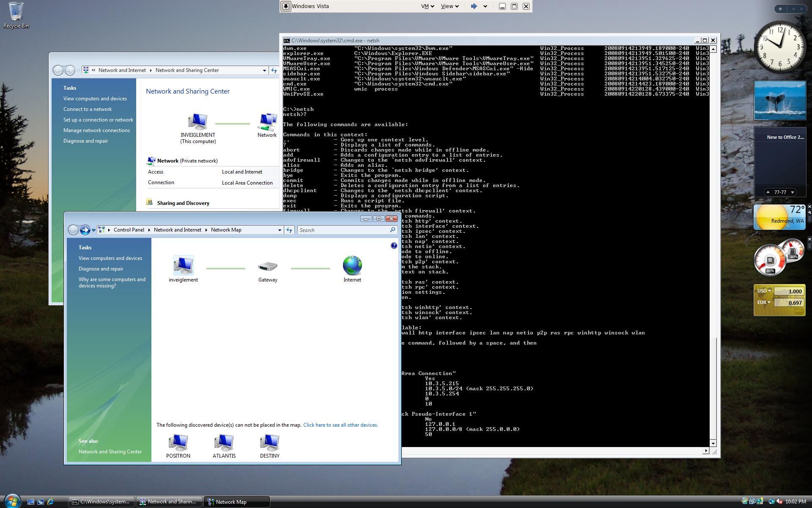This screenshot has width=812, height=508.
Task: Click the cmd window vertical scrollbar down arrow
Action: pos(713,444)
